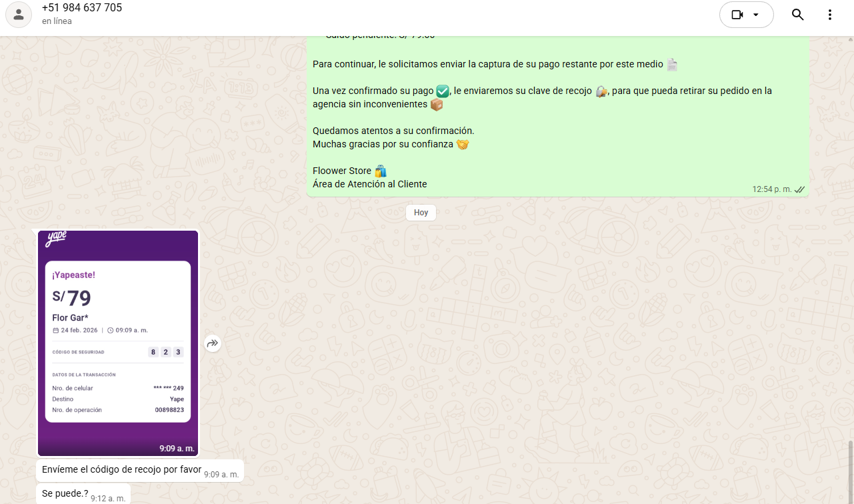Click the double-check read receipt icon

click(x=800, y=189)
